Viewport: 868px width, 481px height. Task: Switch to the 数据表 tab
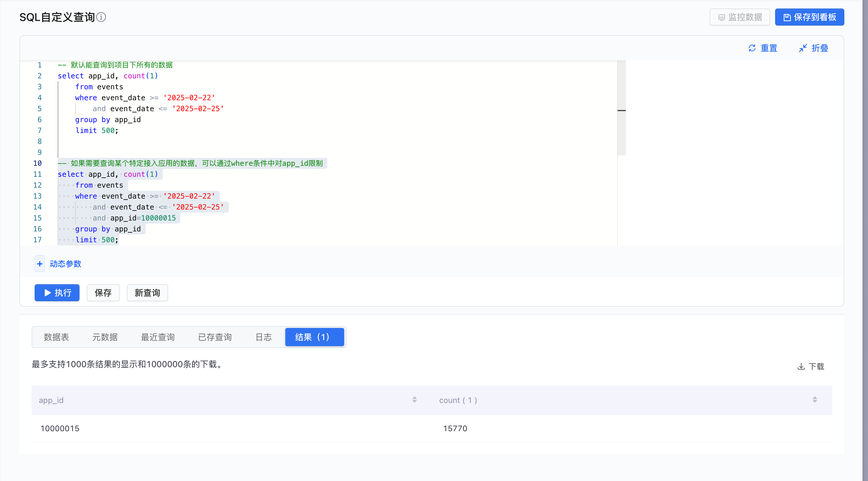[56, 337]
